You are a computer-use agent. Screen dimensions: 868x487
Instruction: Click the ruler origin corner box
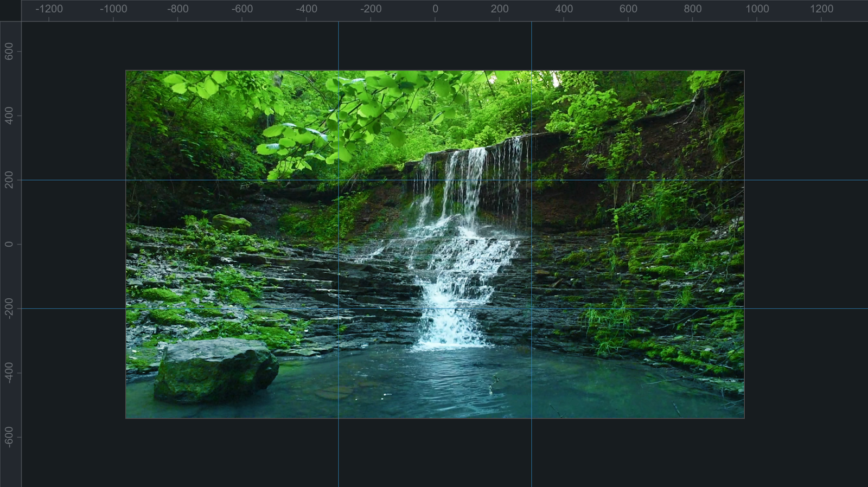coord(10,10)
